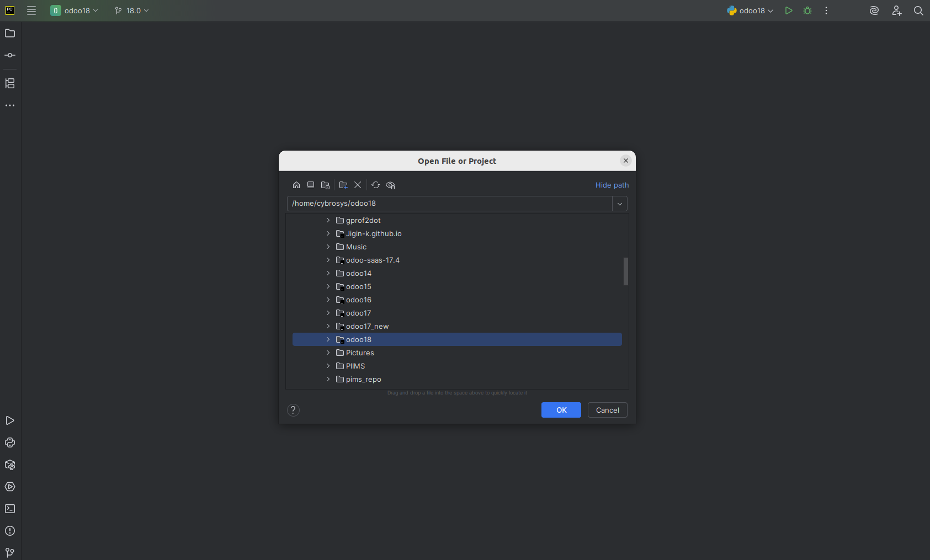Click the Hide path link

click(612, 185)
